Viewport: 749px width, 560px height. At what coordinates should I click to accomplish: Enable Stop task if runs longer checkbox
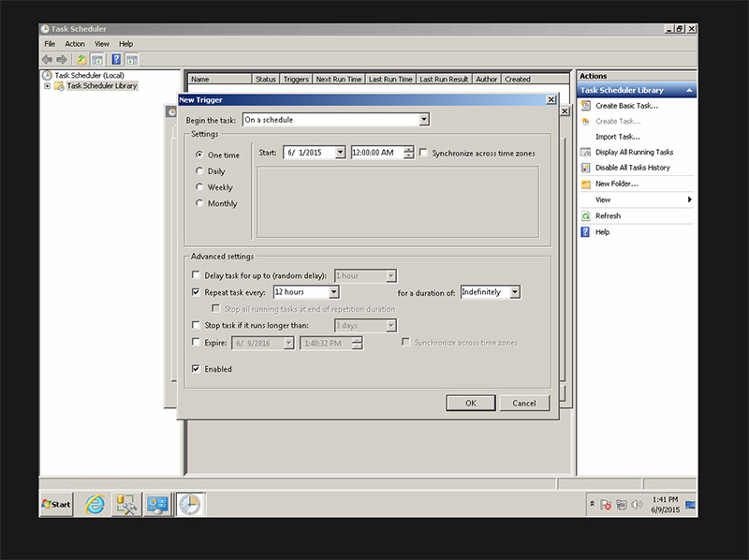pos(196,325)
